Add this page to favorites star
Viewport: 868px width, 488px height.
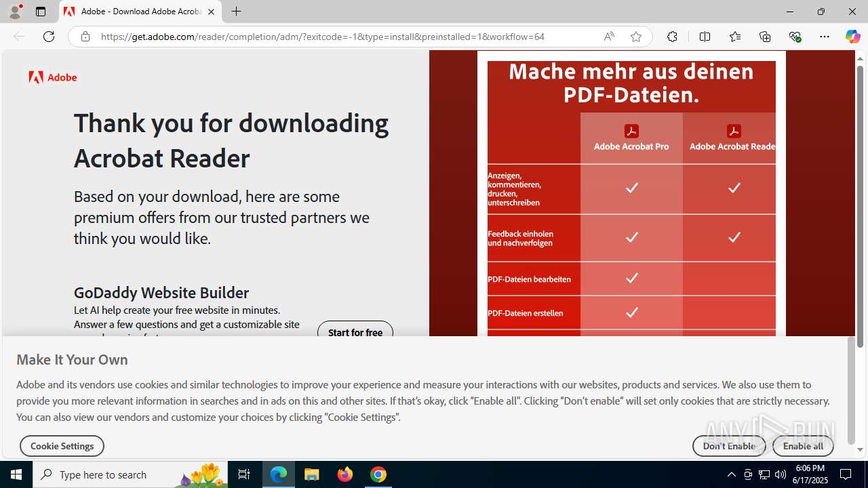[636, 37]
